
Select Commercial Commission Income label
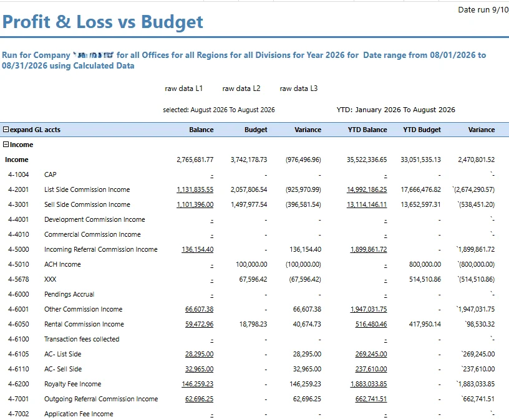click(x=92, y=234)
